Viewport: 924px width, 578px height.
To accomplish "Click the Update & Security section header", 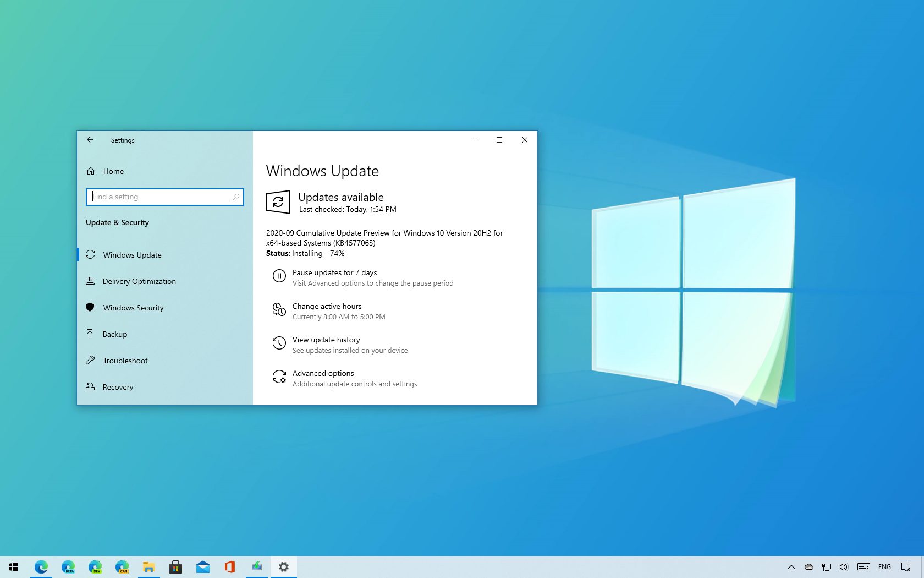I will 117,222.
